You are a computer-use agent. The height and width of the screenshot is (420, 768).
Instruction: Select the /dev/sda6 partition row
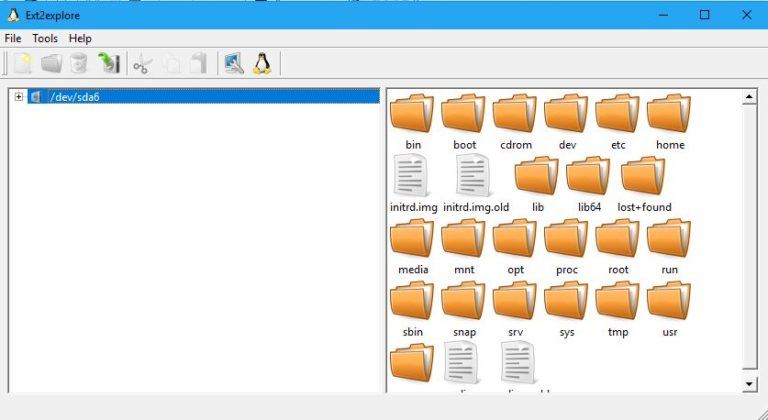(203, 97)
